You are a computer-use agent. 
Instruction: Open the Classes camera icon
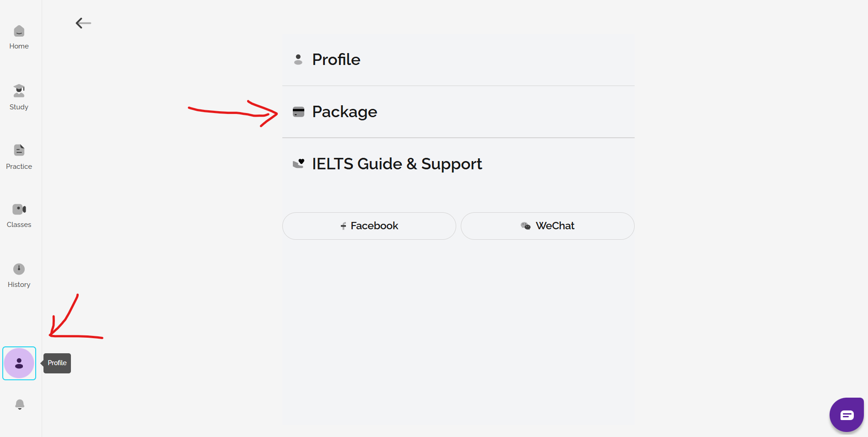coord(19,210)
